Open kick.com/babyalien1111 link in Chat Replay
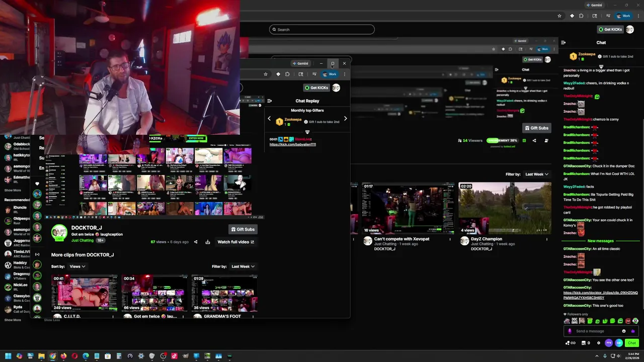This screenshot has width=644, height=362. 293,144
